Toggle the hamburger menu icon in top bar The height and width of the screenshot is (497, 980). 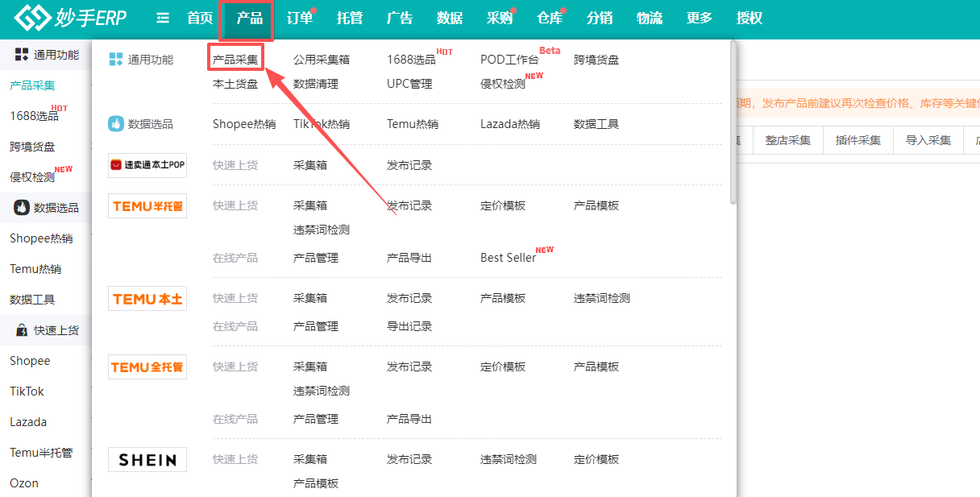[162, 18]
